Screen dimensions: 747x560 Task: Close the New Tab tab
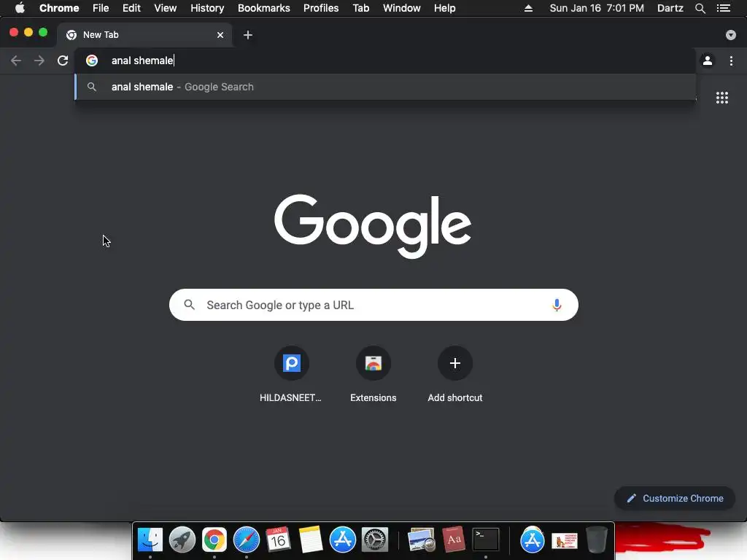click(220, 35)
